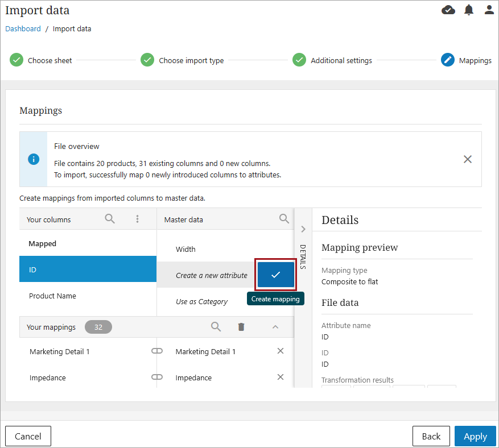This screenshot has height=448, width=499.
Task: Search within Your mappings
Action: [216, 327]
